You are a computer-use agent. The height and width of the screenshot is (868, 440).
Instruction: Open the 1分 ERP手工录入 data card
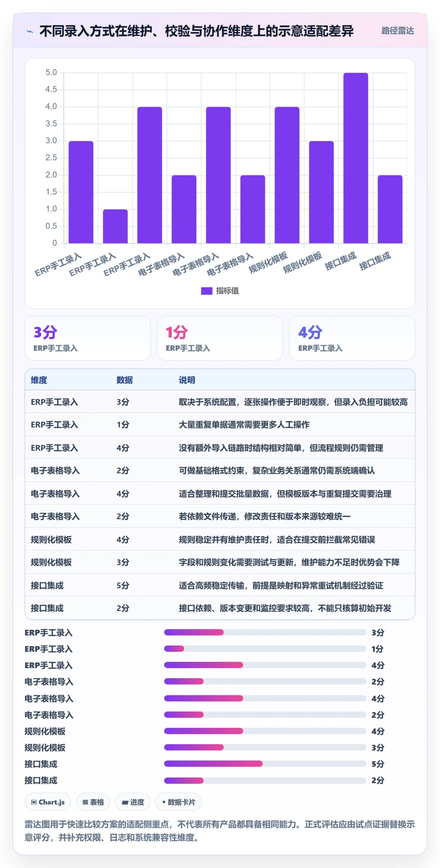220,338
